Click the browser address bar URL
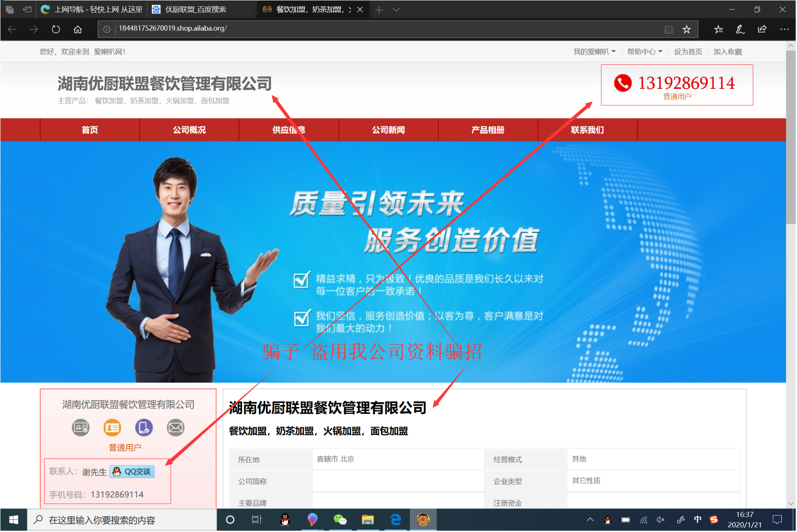Viewport: 797px width, 532px height. pyautogui.click(x=172, y=28)
